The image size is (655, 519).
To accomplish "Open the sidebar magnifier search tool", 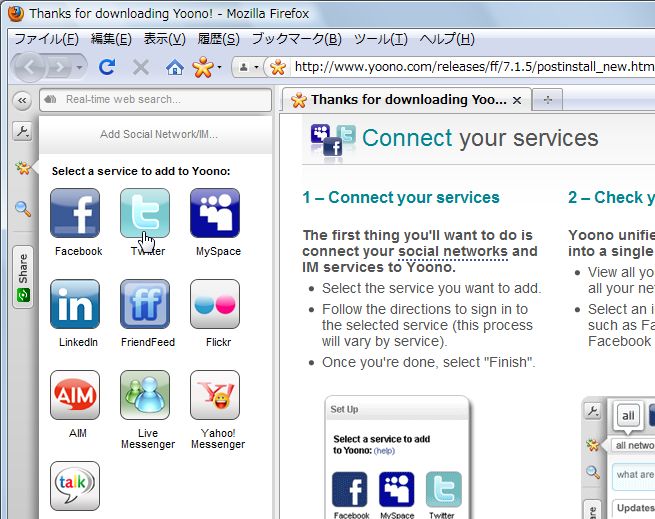I will click(23, 209).
